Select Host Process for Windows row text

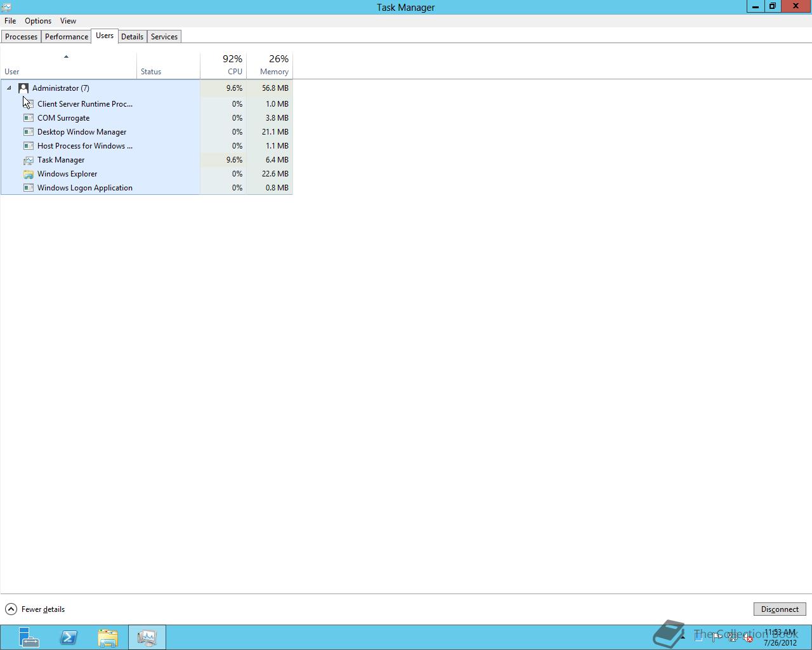click(85, 146)
